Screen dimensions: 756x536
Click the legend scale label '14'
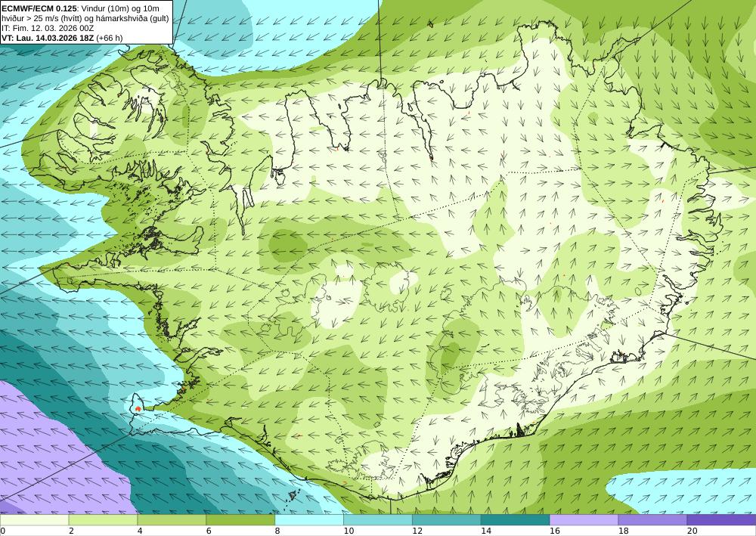coord(486,531)
